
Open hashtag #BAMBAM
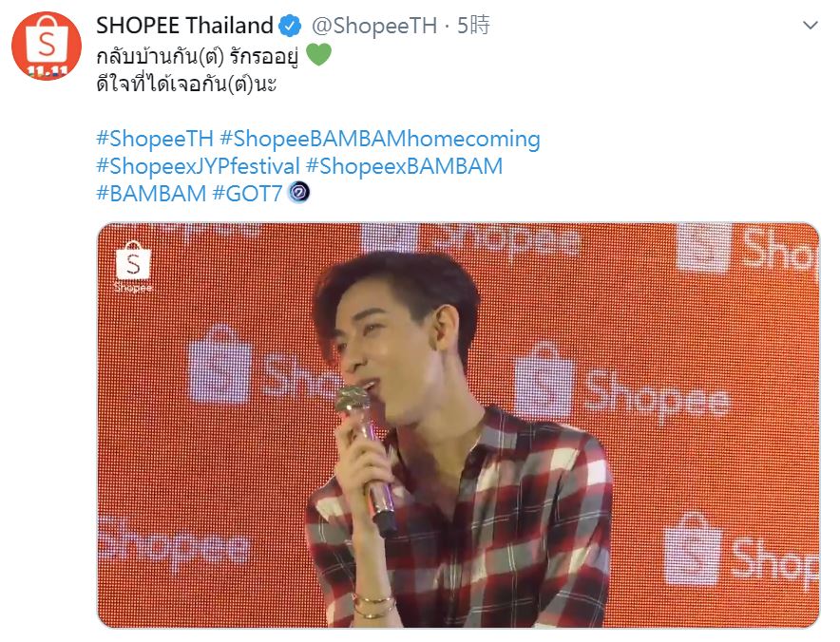(x=151, y=194)
